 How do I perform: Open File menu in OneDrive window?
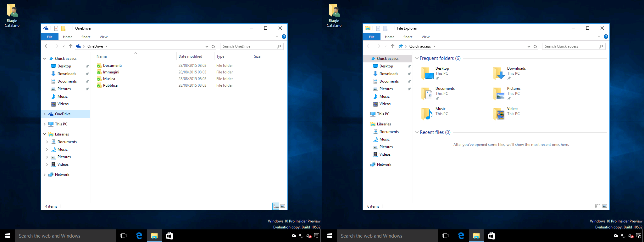[x=50, y=37]
